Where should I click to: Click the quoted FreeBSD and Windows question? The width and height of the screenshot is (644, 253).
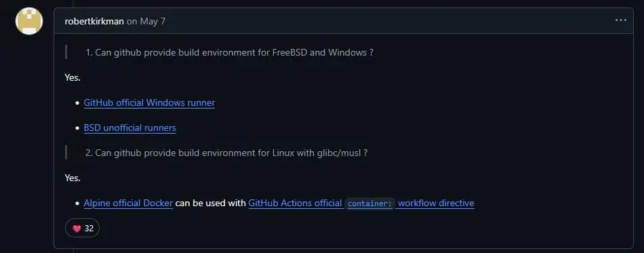[x=230, y=53]
